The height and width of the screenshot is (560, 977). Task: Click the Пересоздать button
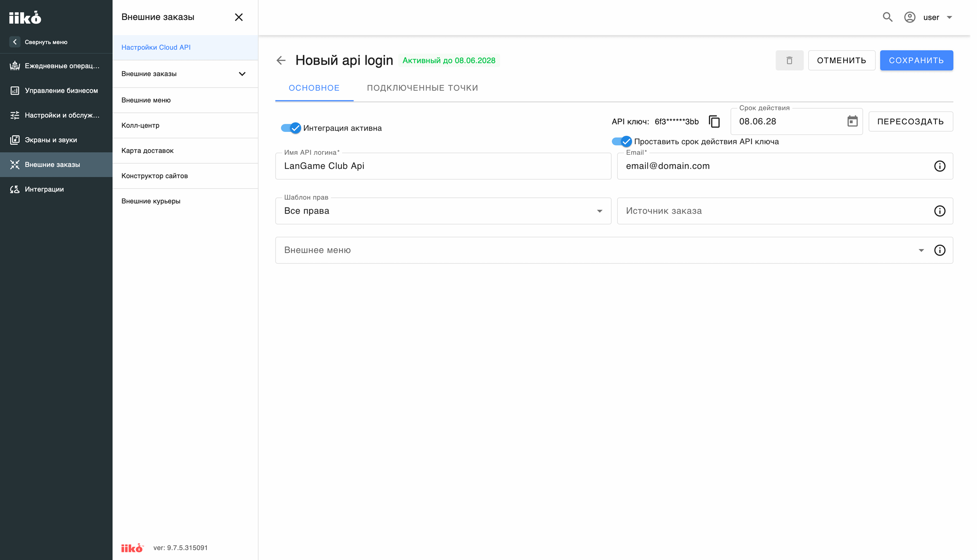pos(911,122)
